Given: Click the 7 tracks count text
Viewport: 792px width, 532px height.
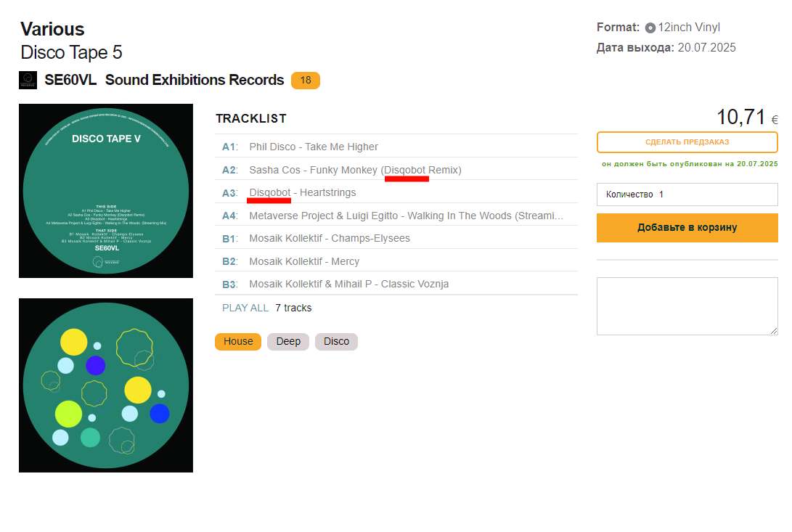Looking at the screenshot, I should point(293,308).
